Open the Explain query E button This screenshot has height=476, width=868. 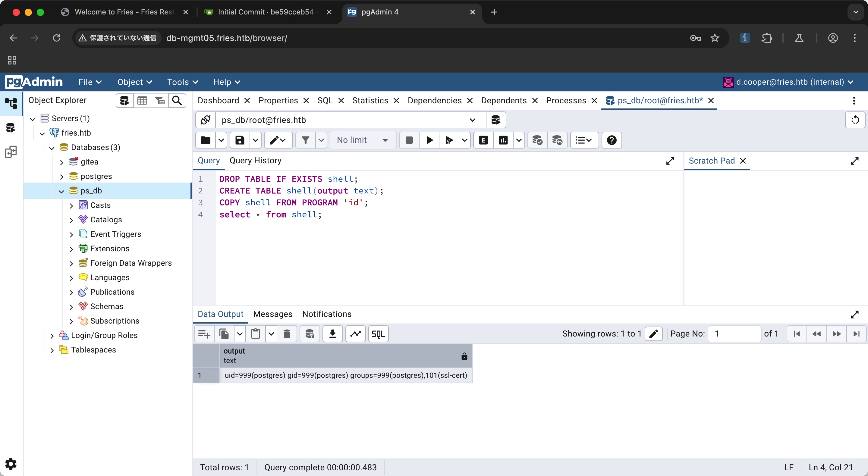(483, 140)
